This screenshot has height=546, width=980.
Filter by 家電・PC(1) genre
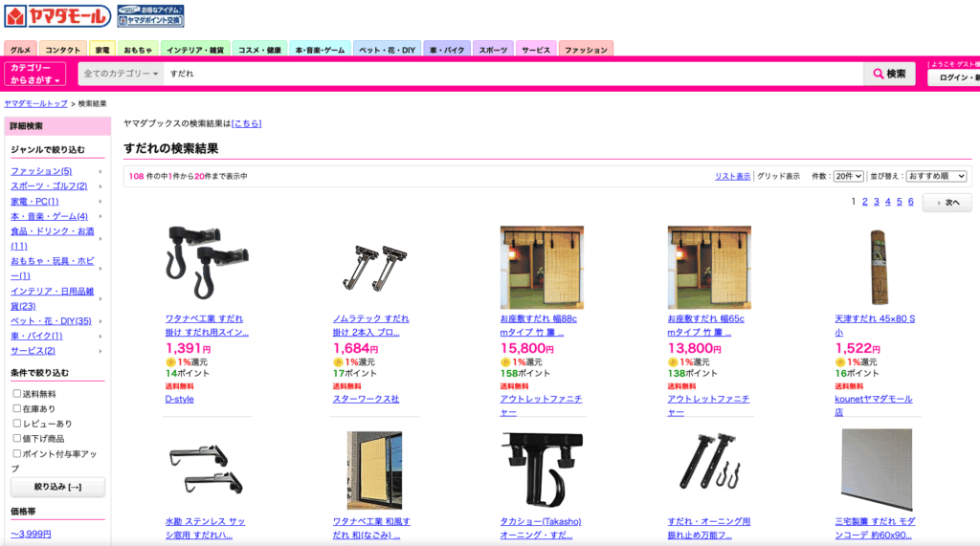[x=34, y=201]
